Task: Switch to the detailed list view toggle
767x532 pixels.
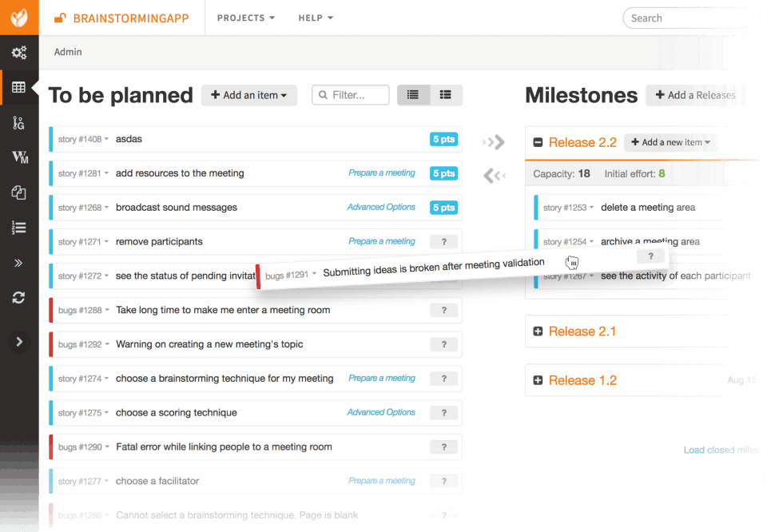Action: [446, 95]
